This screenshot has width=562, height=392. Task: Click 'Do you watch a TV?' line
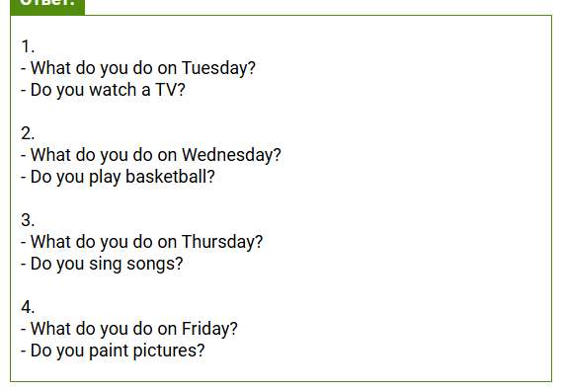pos(103,90)
